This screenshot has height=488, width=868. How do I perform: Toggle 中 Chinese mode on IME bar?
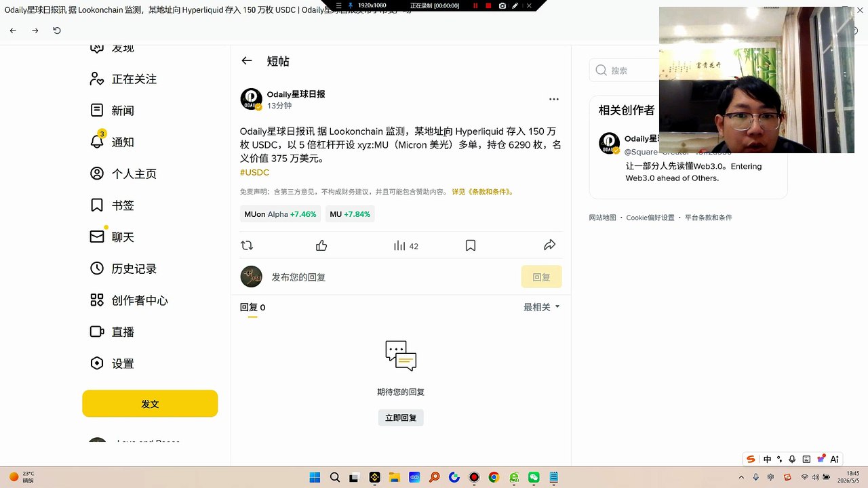point(768,459)
